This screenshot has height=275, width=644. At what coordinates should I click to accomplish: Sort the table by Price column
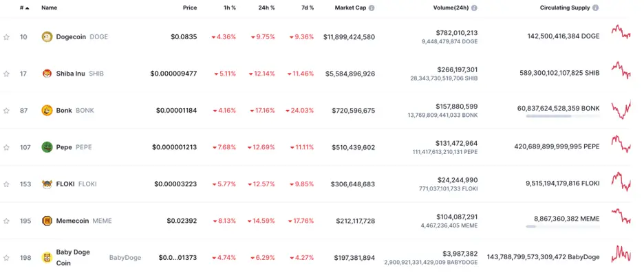190,8
